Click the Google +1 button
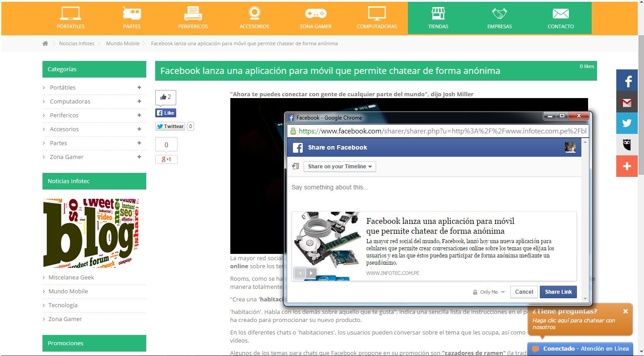 [166, 159]
